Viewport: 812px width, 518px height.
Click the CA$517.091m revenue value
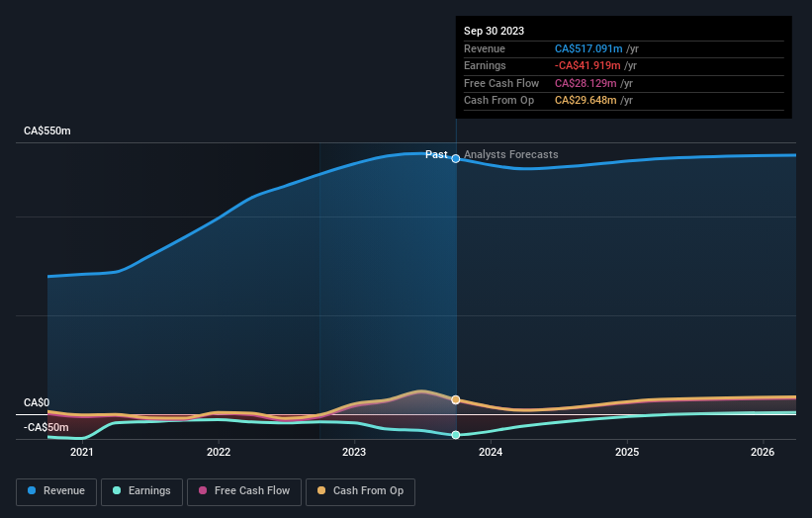[x=588, y=48]
